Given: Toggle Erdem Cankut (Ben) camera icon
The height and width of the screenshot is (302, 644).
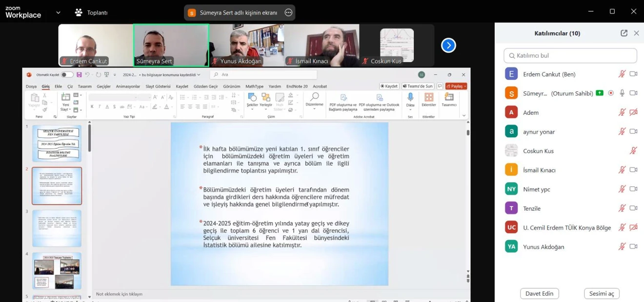Looking at the screenshot, I should [x=633, y=74].
